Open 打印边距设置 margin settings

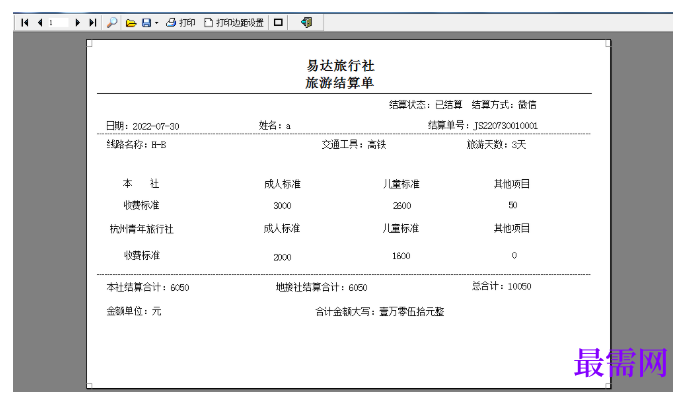(234, 23)
